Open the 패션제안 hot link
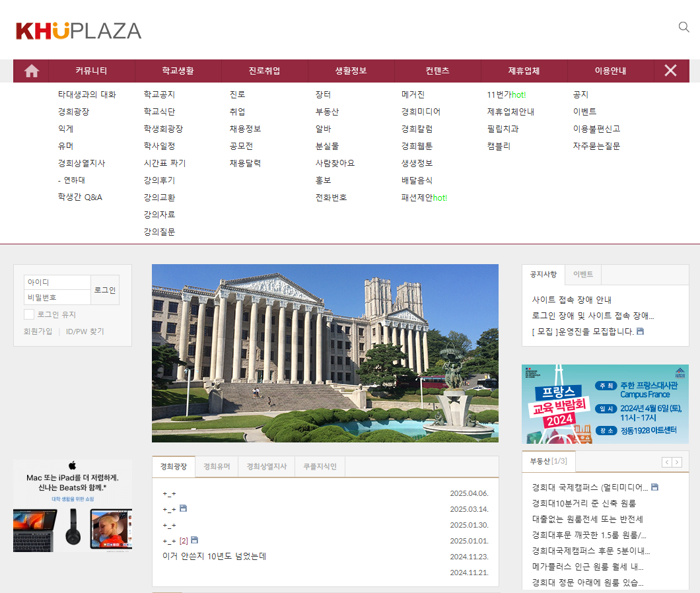Screen dimensions: 700x593 click(x=425, y=197)
